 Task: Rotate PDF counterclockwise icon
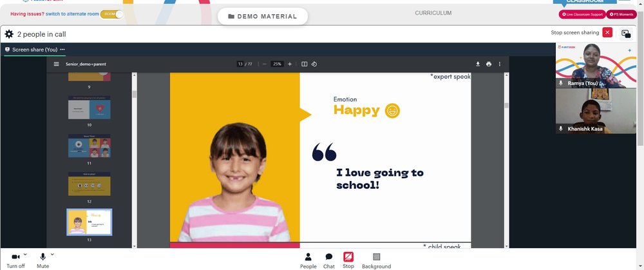314,64
